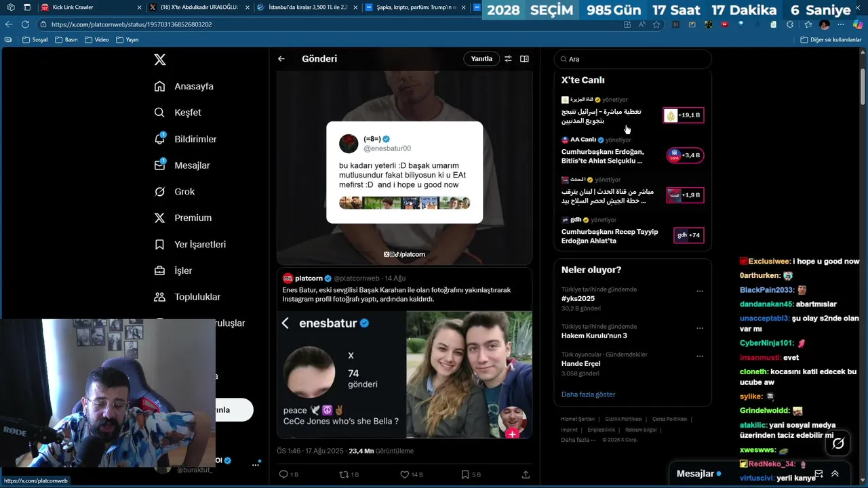Open account menu dots near buraktut_

(256, 464)
